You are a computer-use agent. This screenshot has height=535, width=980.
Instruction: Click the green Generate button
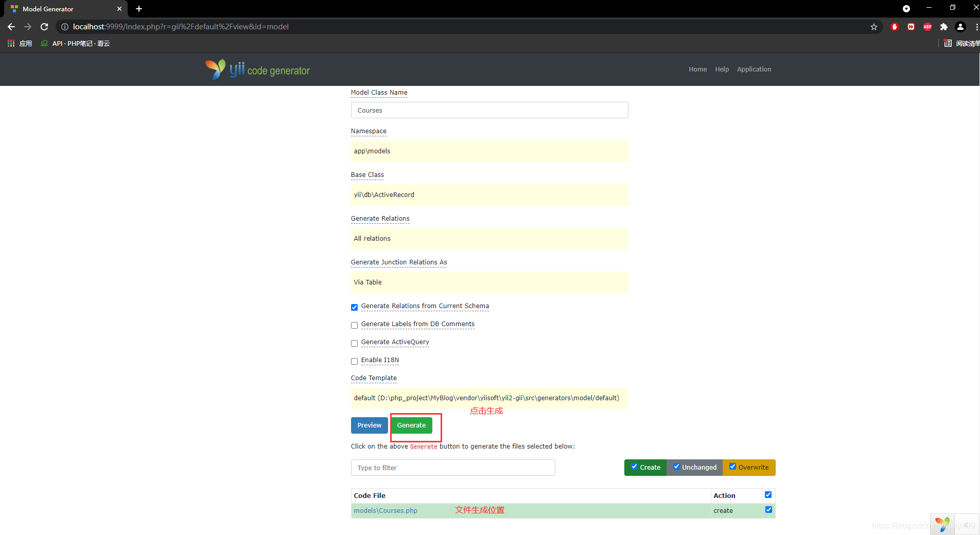tap(411, 425)
